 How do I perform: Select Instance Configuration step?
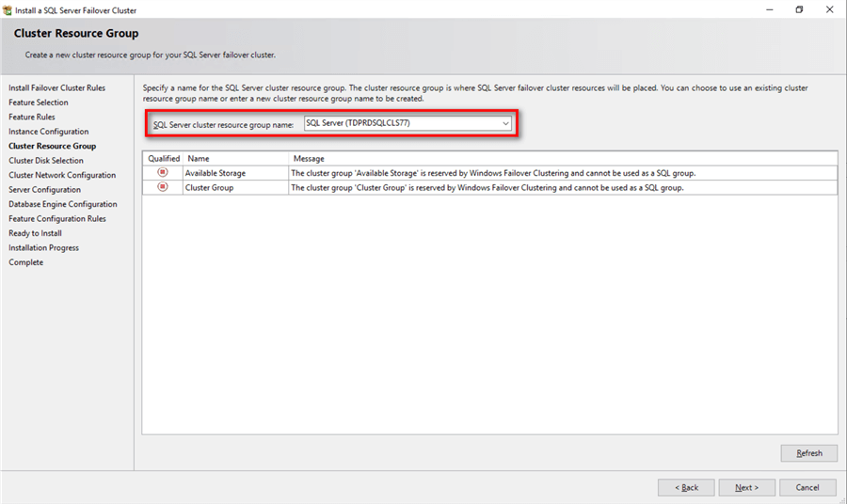tap(49, 132)
